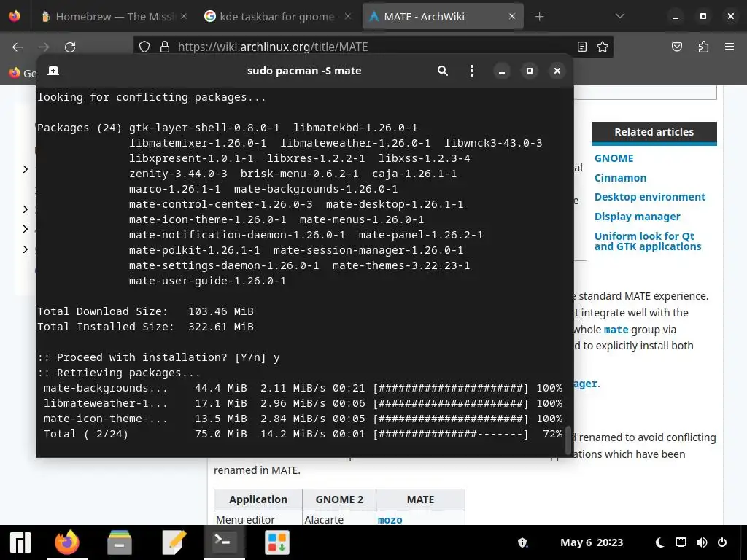The width and height of the screenshot is (747, 560).
Task: Open a new Firefox tab with plus
Action: pos(539,17)
